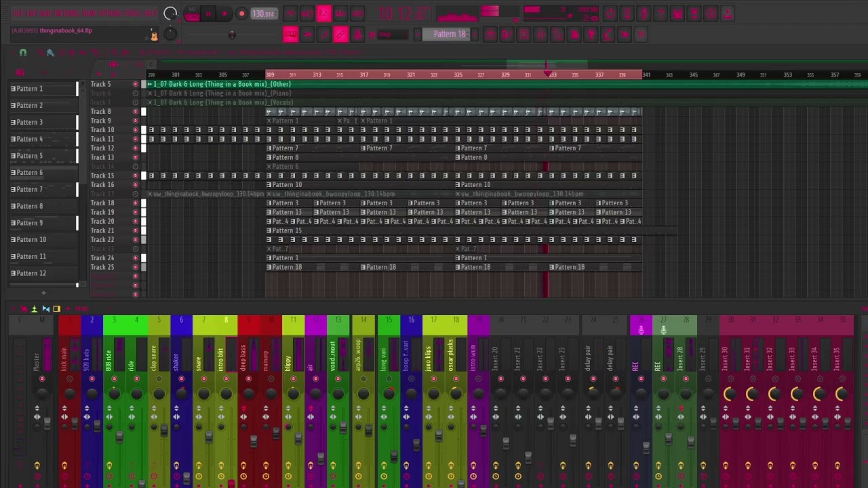The image size is (868, 488).
Task: Toggle overdub blend recording
Action: coord(340,14)
